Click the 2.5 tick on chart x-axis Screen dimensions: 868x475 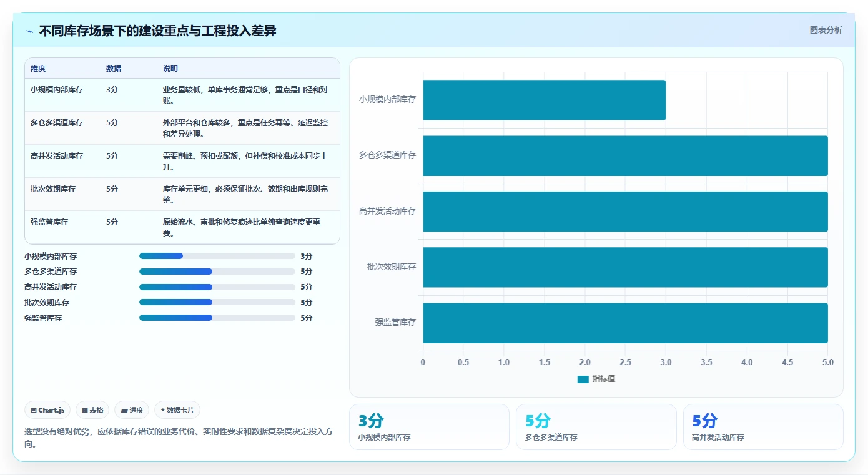(625, 363)
